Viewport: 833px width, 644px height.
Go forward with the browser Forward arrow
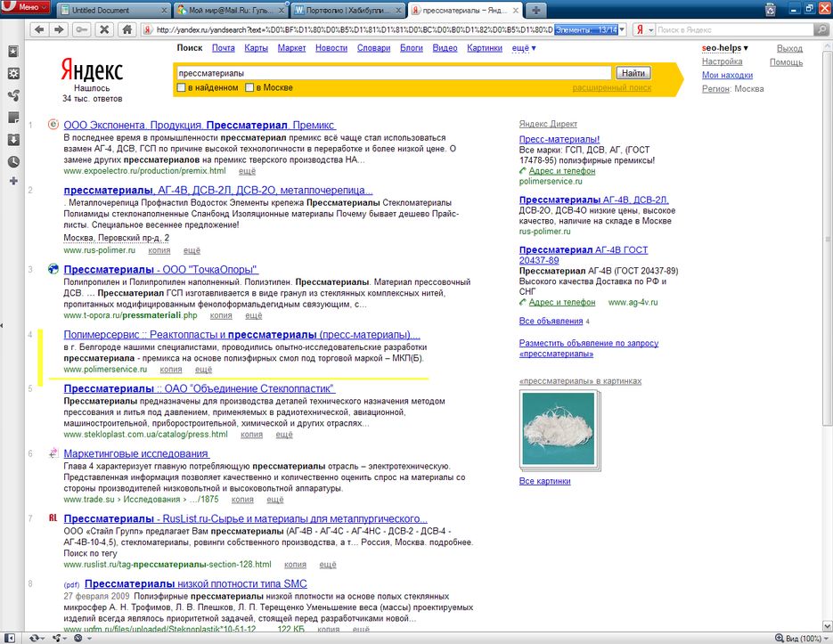pos(59,29)
